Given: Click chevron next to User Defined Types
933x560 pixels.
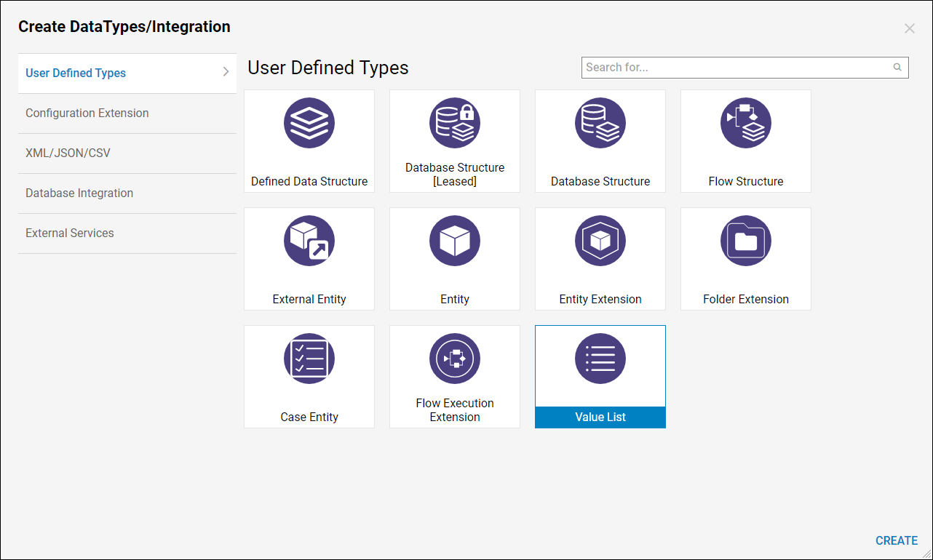Looking at the screenshot, I should [x=226, y=72].
